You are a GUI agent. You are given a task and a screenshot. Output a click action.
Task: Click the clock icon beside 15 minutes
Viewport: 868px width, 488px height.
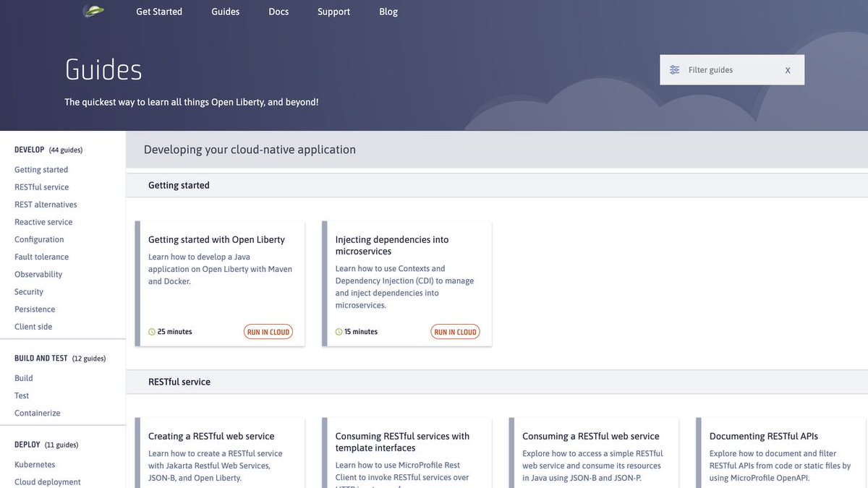tap(339, 332)
